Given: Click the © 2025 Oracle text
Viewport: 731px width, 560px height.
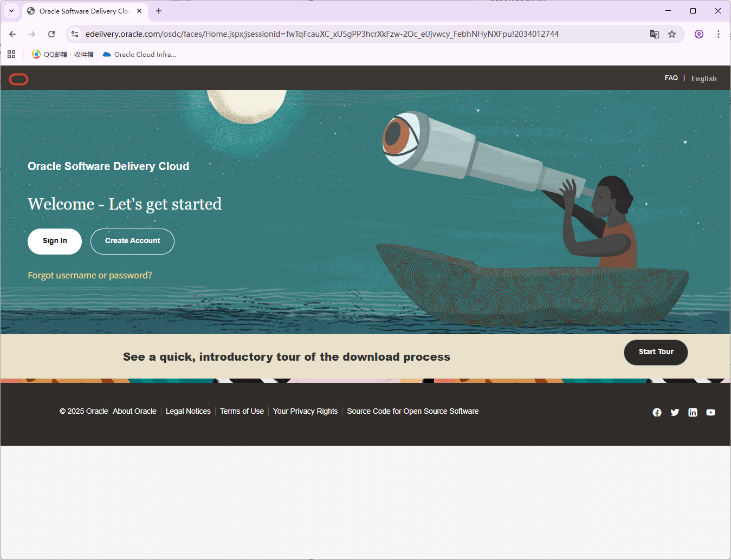Looking at the screenshot, I should coord(83,412).
